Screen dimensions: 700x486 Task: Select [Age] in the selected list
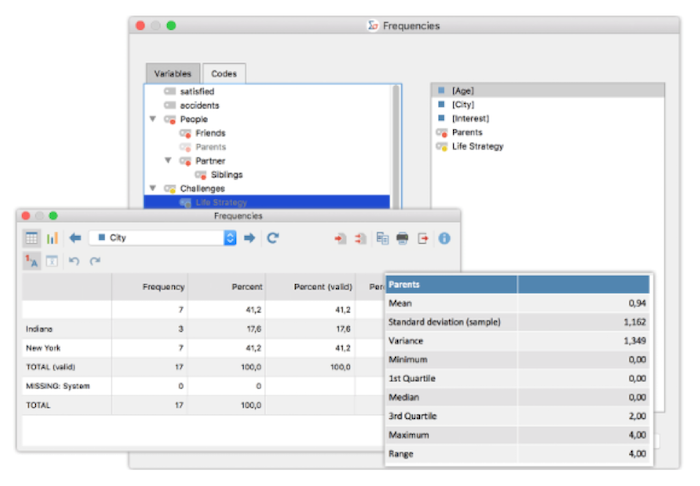(462, 90)
